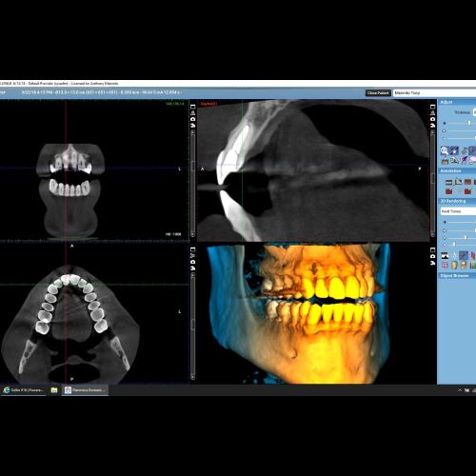
Task: Switch to the active imaging app taskbar button
Action: [85, 390]
